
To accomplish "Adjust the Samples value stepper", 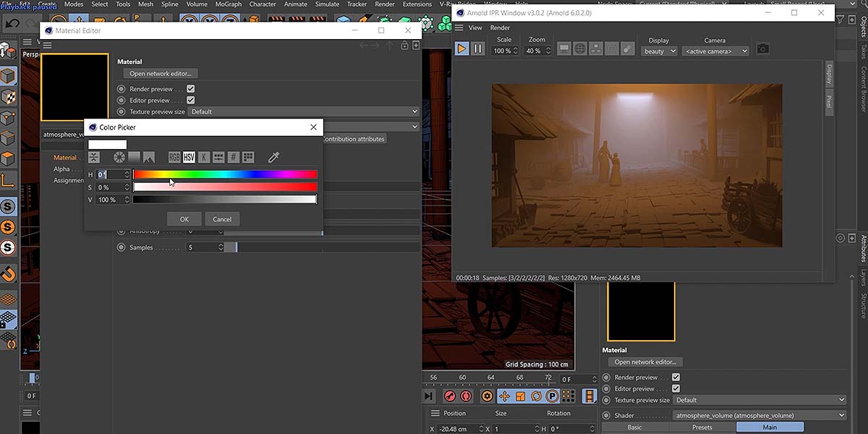I will click(221, 247).
